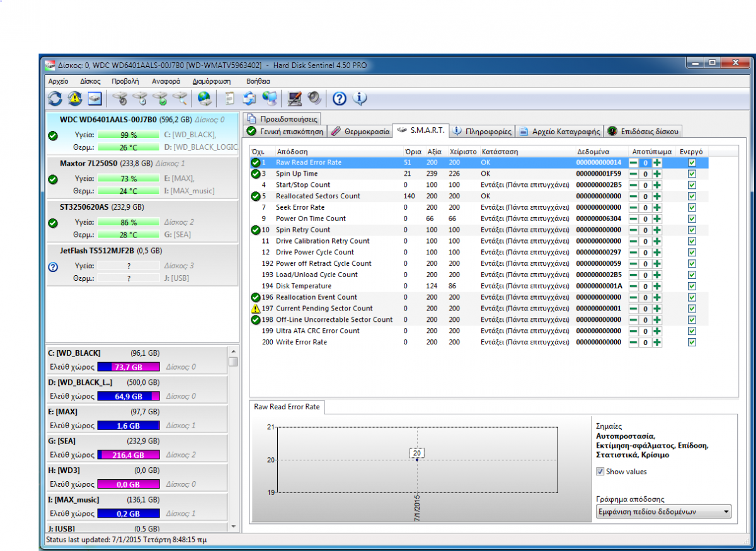Click the partition list scrollbar down arrow

pyautogui.click(x=233, y=525)
